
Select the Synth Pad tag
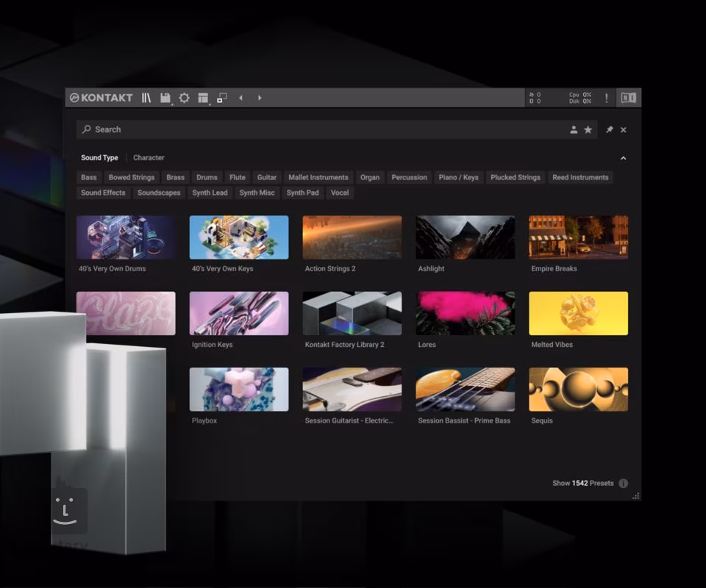click(x=302, y=193)
